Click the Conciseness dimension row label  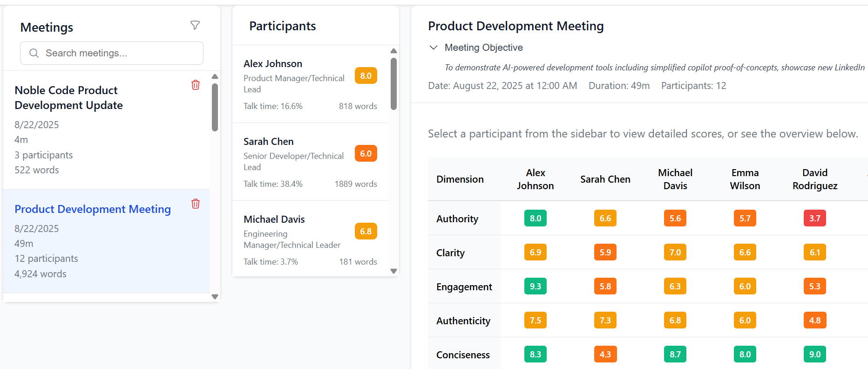[463, 355]
